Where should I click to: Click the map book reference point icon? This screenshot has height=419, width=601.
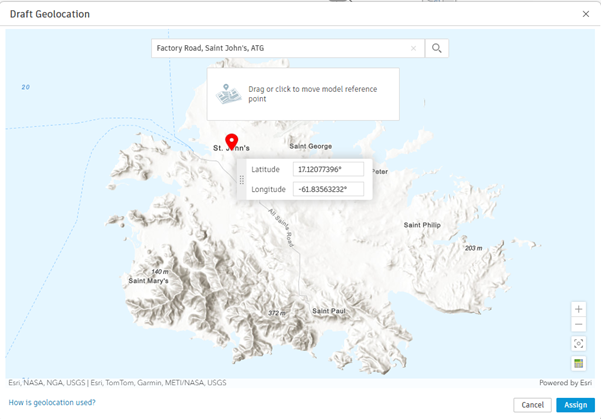(x=228, y=94)
